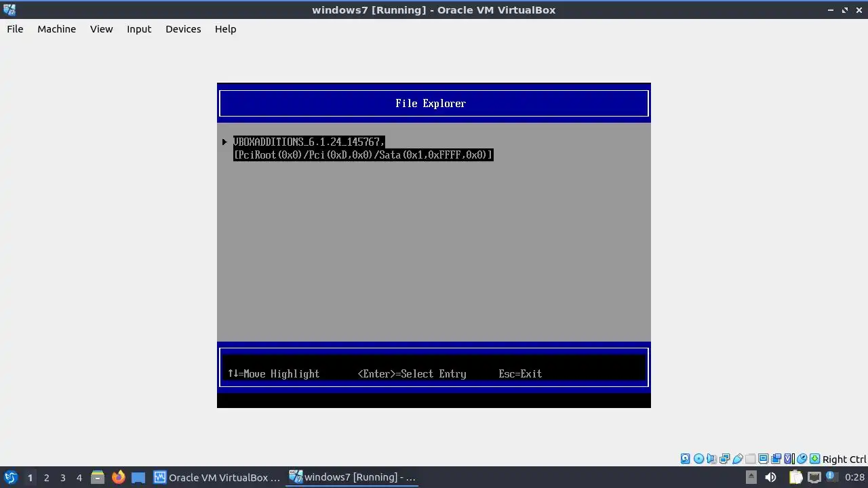The width and height of the screenshot is (868, 488).
Task: Switch to workspace 2
Action: coord(46,478)
